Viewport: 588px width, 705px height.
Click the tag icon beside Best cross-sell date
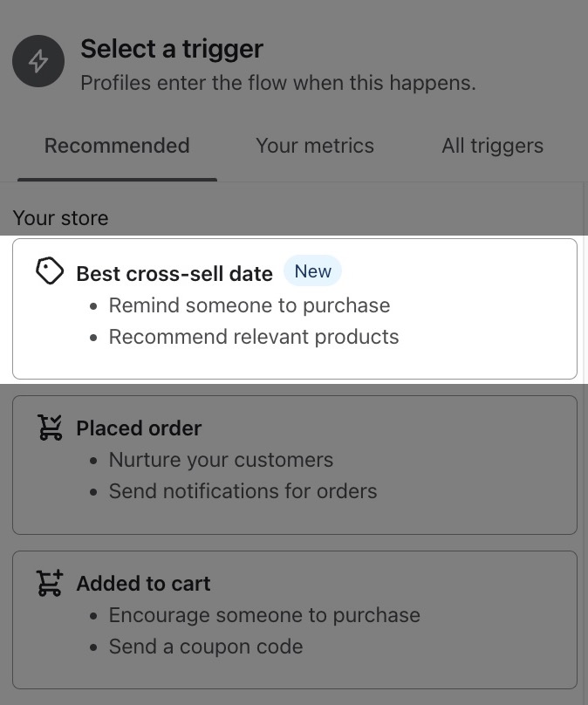(x=50, y=271)
